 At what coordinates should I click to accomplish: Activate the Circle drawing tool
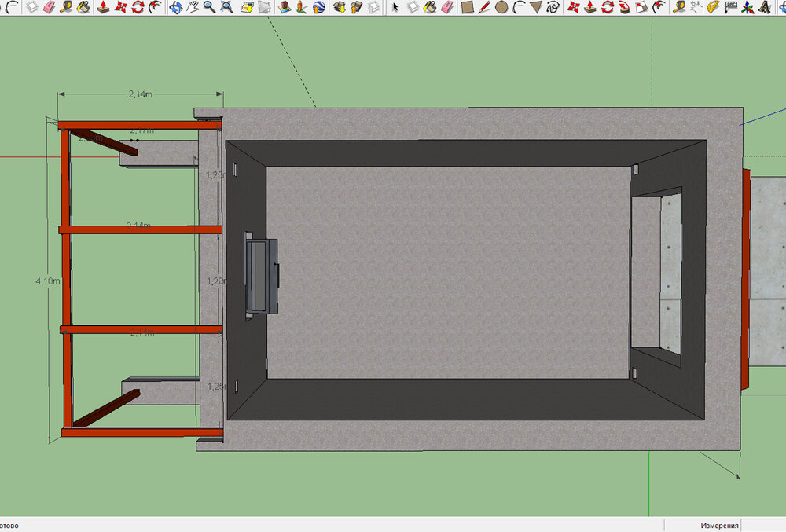point(501,7)
